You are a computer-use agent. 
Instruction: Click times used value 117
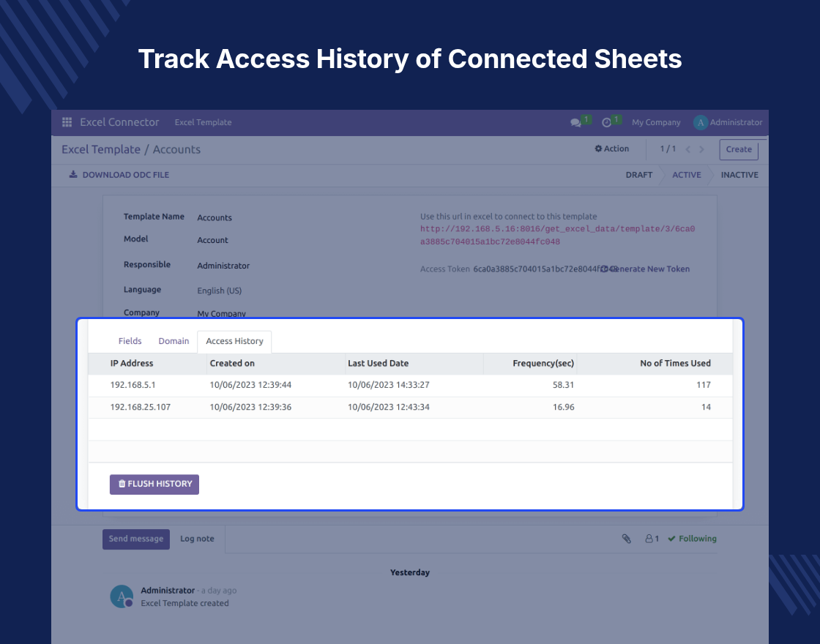click(x=704, y=385)
